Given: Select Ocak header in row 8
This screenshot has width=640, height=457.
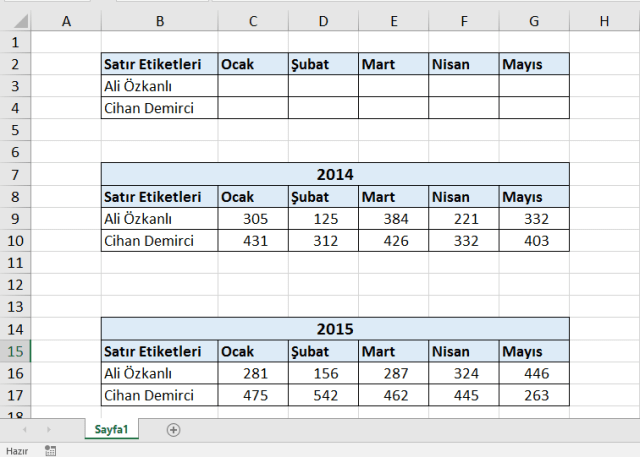Looking at the screenshot, I should [x=253, y=197].
